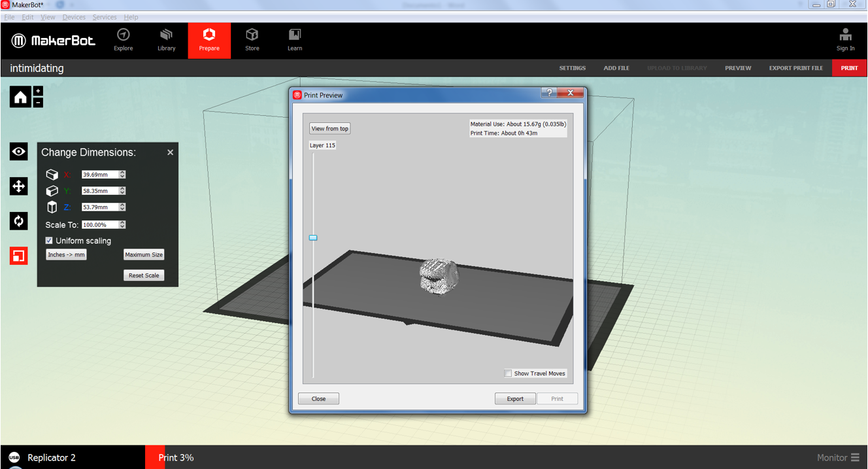Click the Y dimension value field

coord(100,190)
